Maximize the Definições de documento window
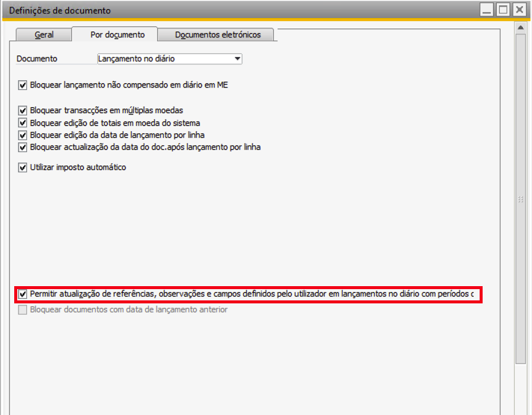Image resolution: width=532 pixels, height=415 pixels. pos(503,10)
